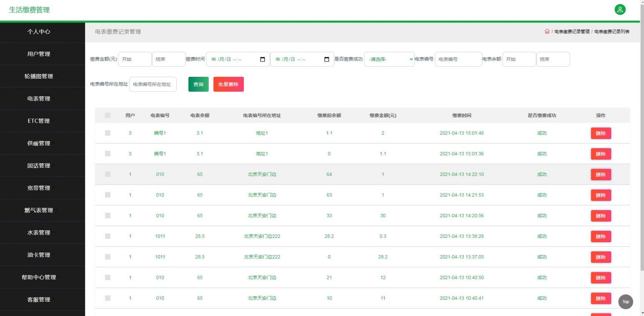Open the 是否缴费成功 dropdown
Screen dimensions: 644x316
[389, 59]
